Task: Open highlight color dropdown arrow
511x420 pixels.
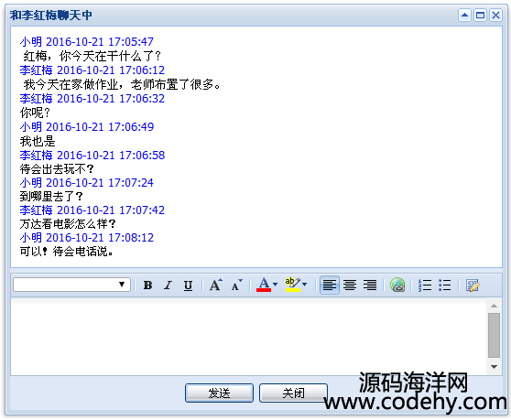Action: [305, 285]
